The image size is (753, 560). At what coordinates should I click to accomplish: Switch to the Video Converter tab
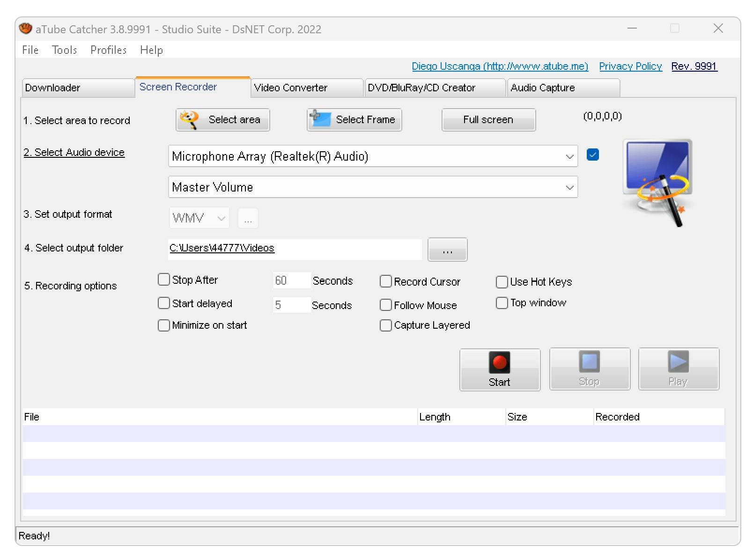click(307, 88)
